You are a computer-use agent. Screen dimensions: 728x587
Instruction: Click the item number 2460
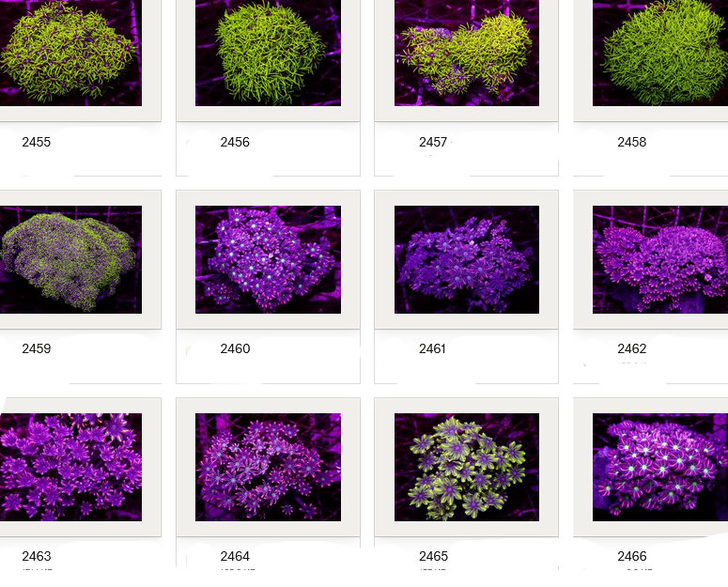coord(235,348)
